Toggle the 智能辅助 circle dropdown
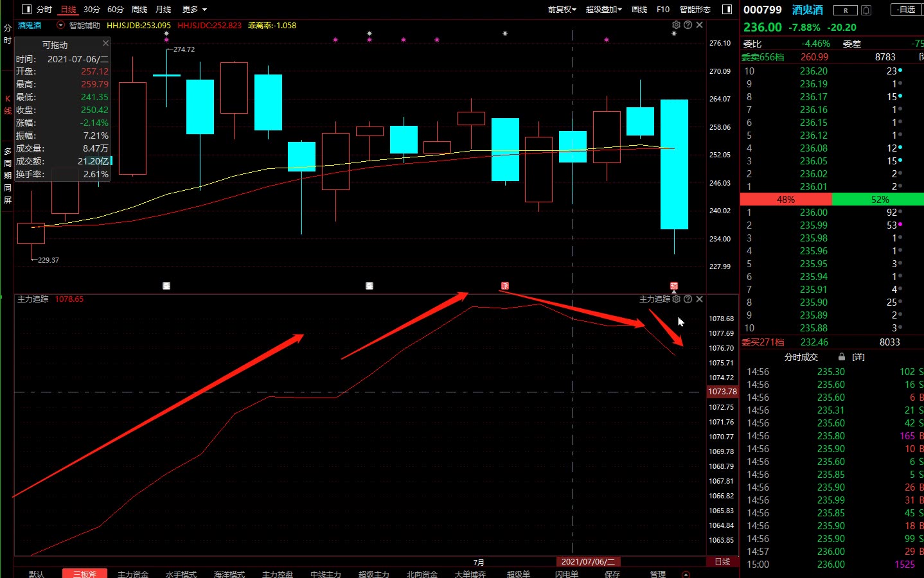The width and height of the screenshot is (924, 578). (61, 26)
